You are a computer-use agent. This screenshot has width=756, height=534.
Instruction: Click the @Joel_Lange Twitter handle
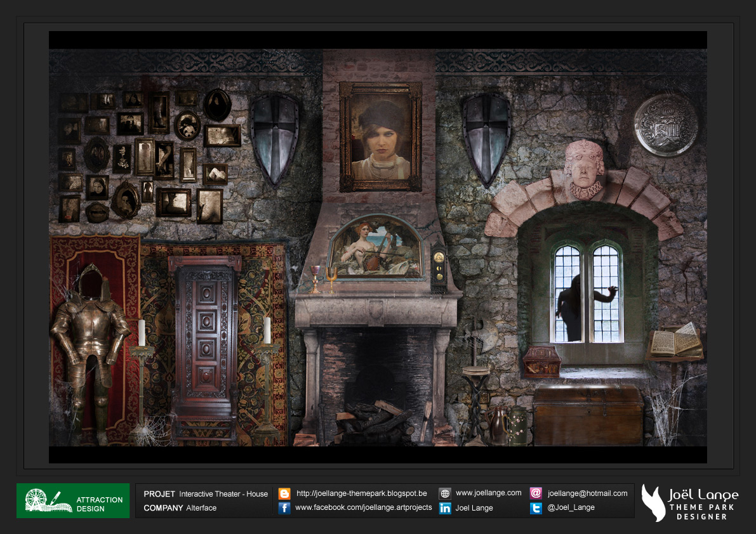[x=571, y=507]
